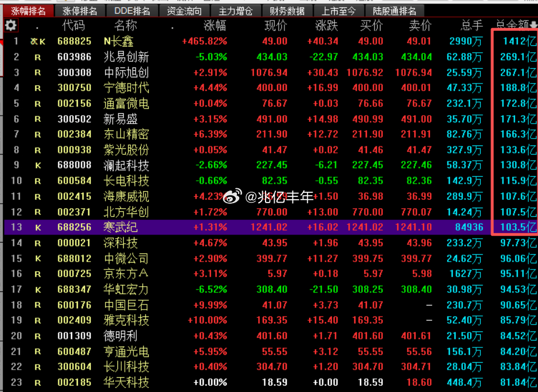Click stock code 688825
This screenshot has width=538, height=392.
click(x=74, y=42)
